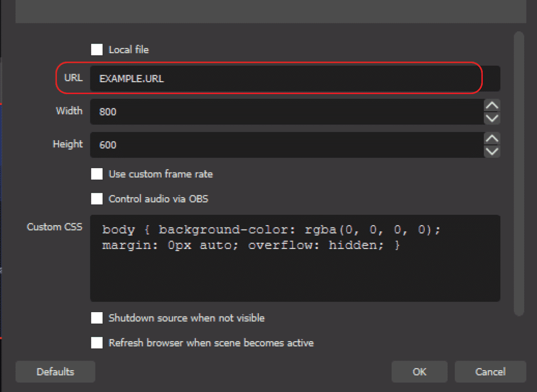Screen dimensions: 537x392
Task: Click the Defaults button
Action: tap(55, 372)
